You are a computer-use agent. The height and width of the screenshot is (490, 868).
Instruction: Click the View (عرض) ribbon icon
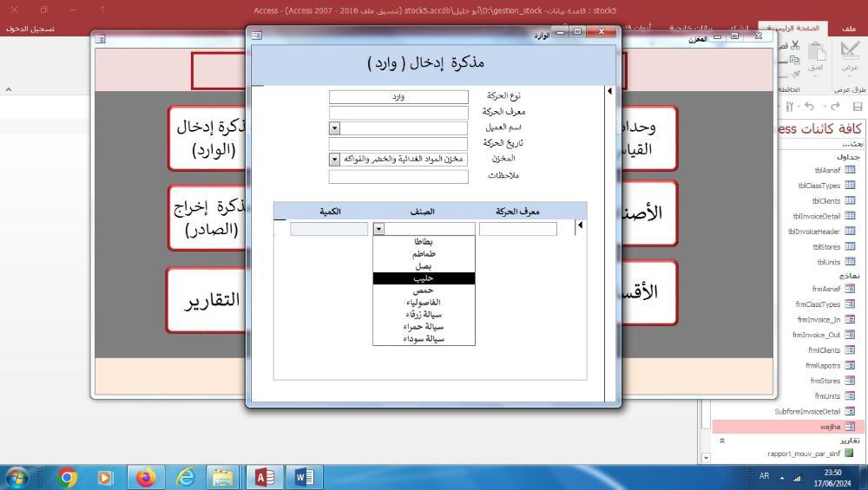(x=850, y=49)
